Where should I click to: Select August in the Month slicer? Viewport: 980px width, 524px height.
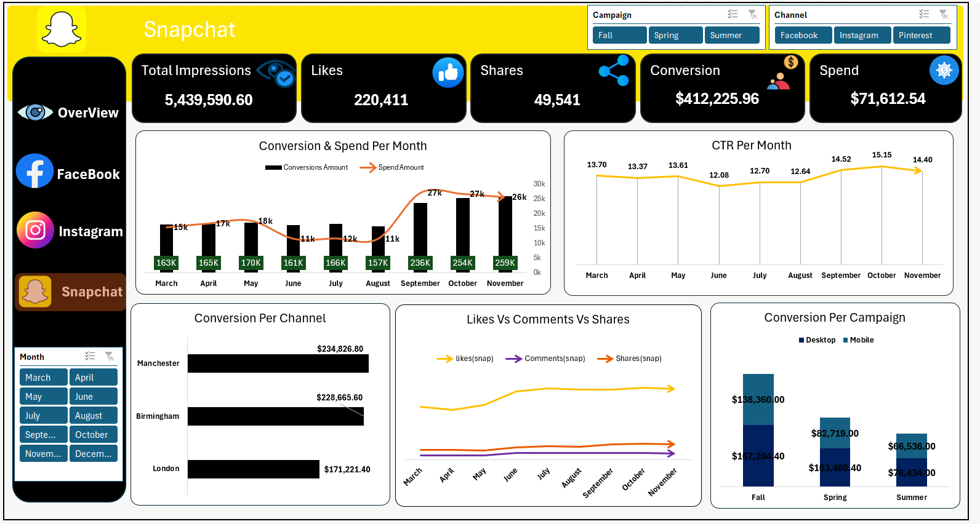(x=93, y=416)
